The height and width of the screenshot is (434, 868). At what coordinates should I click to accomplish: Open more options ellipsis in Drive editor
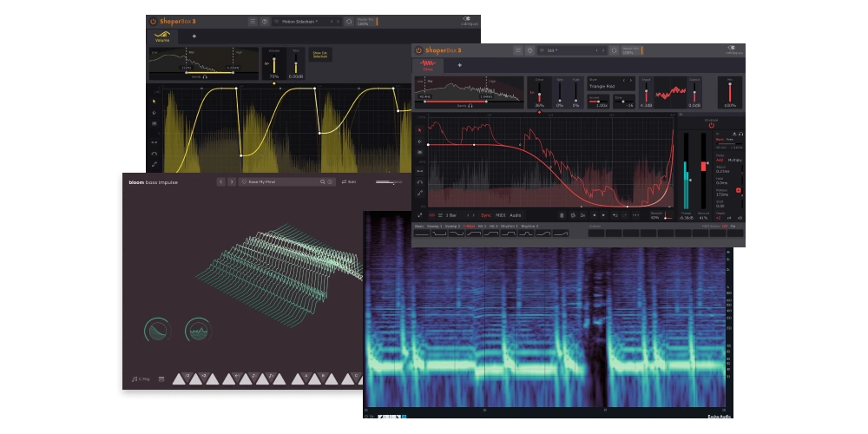pos(635,215)
